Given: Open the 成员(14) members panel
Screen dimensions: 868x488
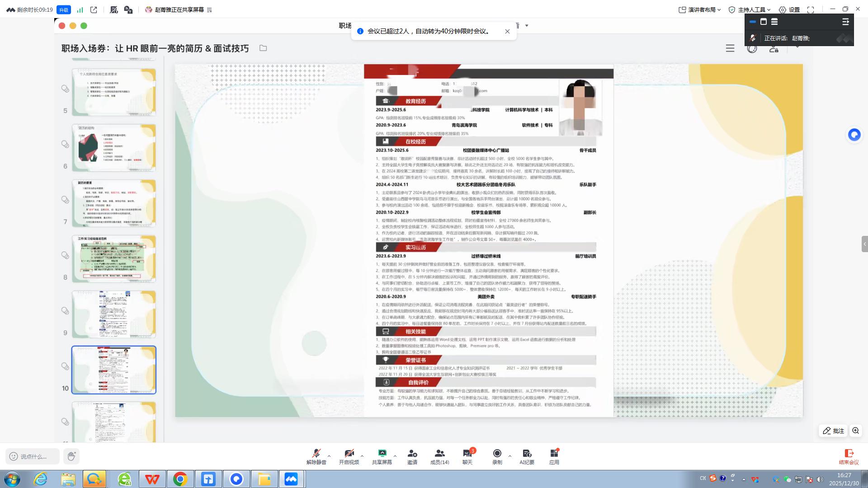Looking at the screenshot, I should pos(439,456).
